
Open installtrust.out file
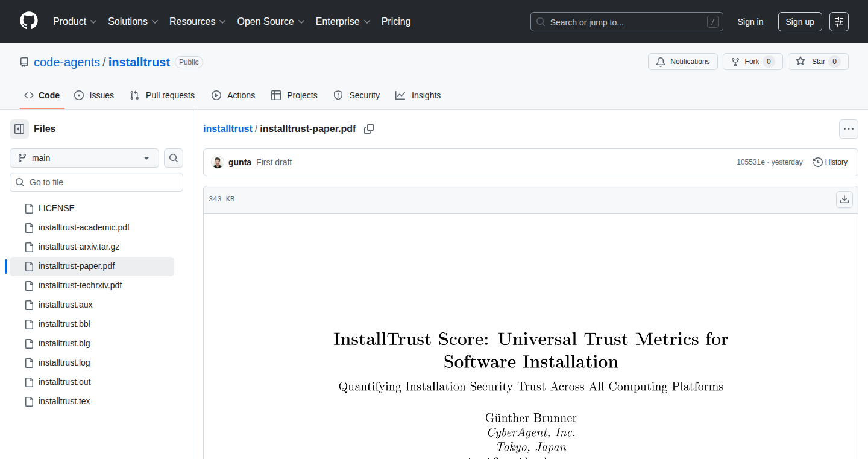(64, 382)
